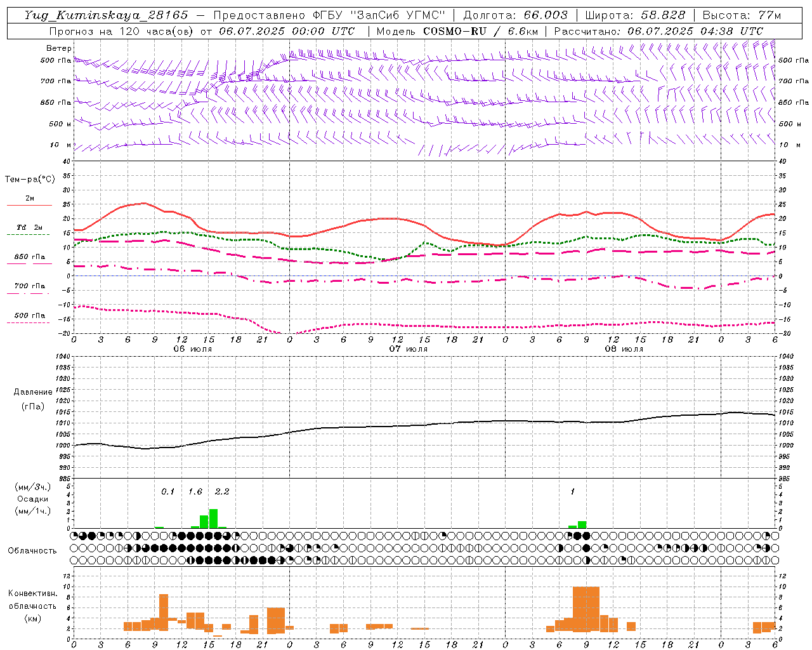Click the Тем-ра(°C) axis label
Image resolution: width=812 pixels, height=650 pixels.
tap(30, 180)
